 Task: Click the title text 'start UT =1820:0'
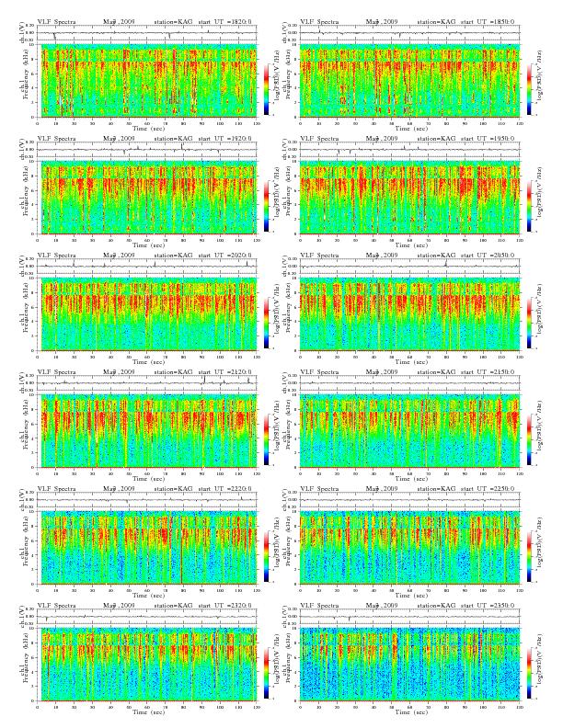(x=224, y=22)
